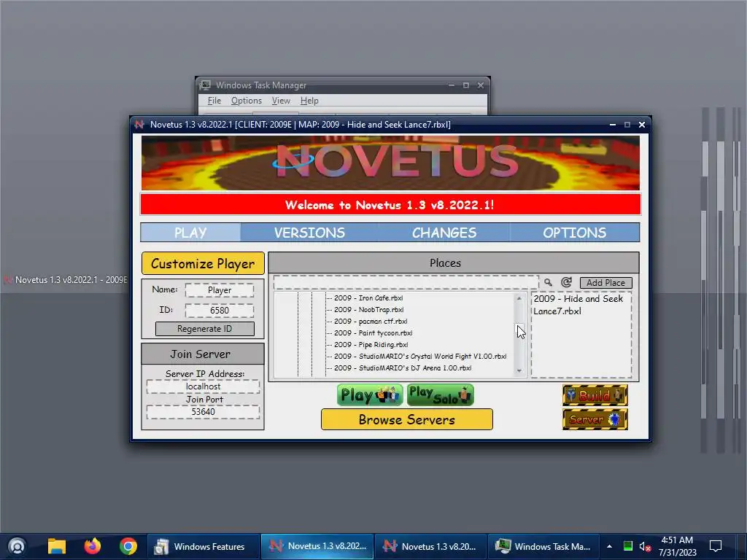This screenshot has width=747, height=560.
Task: Switch to the PLAY tab
Action: pos(190,233)
